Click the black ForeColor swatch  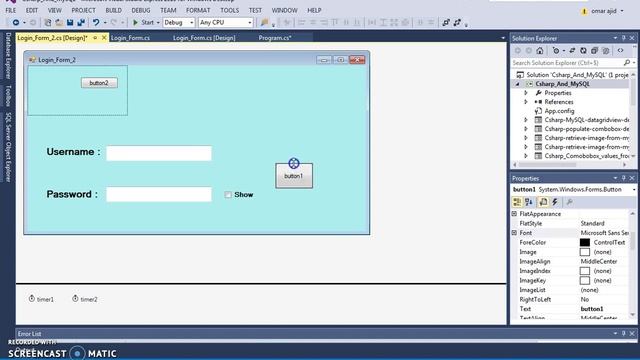click(584, 242)
